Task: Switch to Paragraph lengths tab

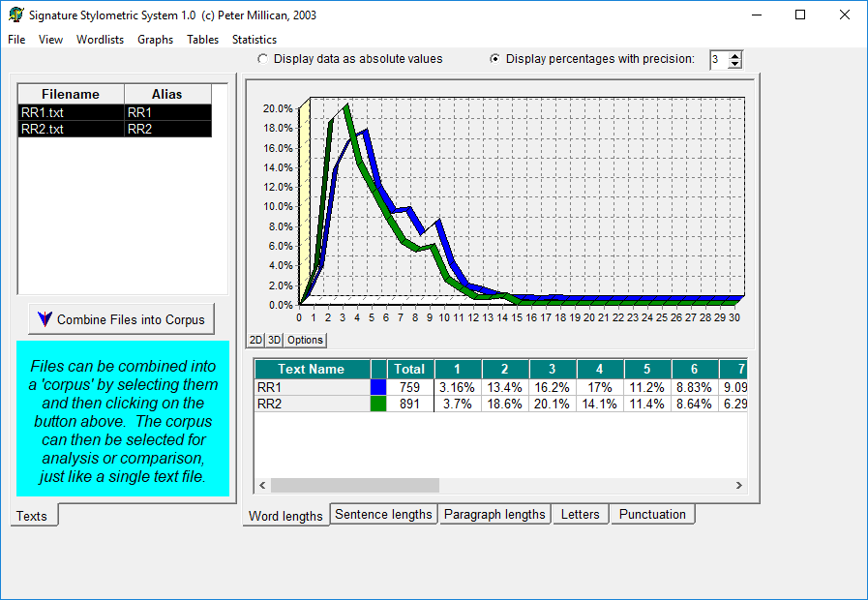Action: pyautogui.click(x=494, y=514)
